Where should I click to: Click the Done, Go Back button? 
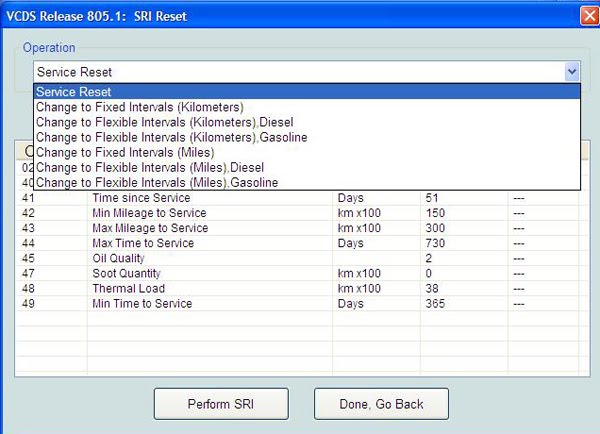(381, 404)
